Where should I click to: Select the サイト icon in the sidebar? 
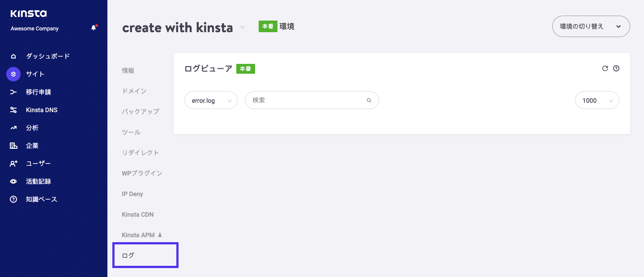[x=13, y=74]
